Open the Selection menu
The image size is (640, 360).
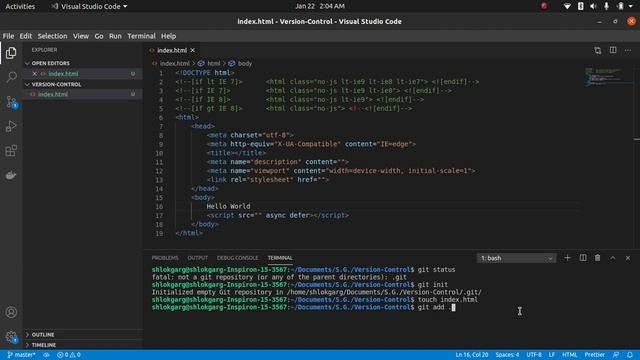point(52,36)
